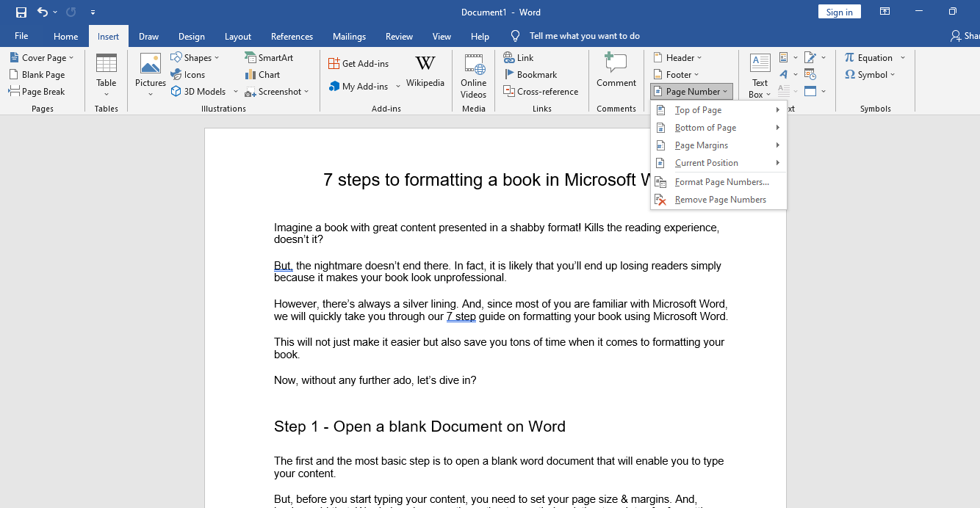This screenshot has width=980, height=508.
Task: Switch to the Layout tab
Action: click(x=238, y=36)
